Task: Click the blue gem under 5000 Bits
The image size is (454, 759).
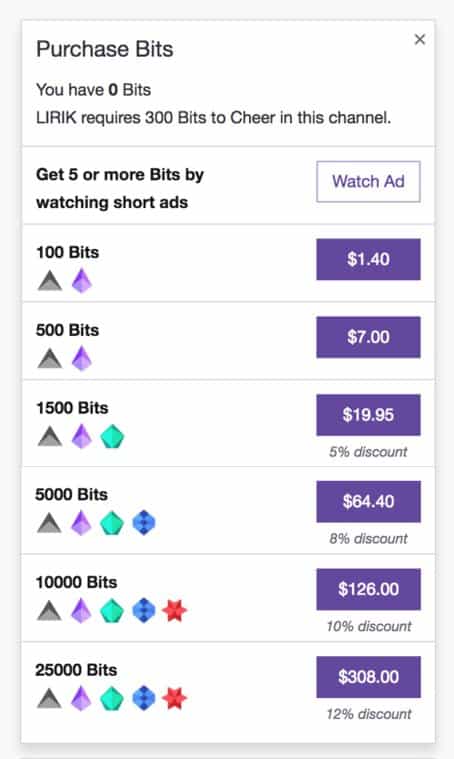Action: tap(144, 523)
